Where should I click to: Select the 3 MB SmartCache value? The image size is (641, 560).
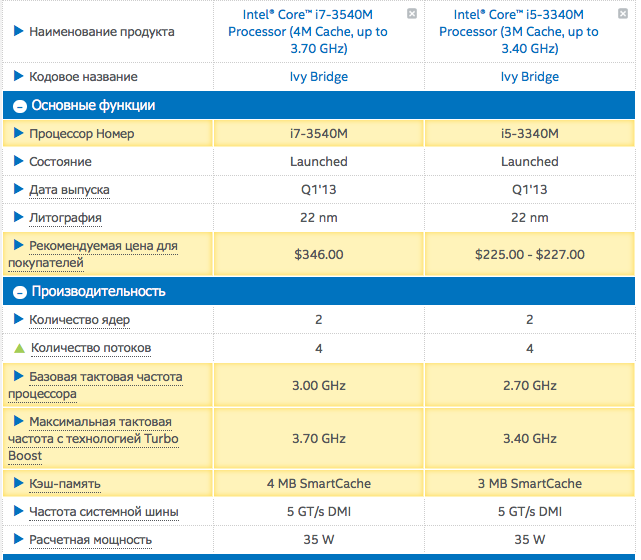tap(530, 484)
